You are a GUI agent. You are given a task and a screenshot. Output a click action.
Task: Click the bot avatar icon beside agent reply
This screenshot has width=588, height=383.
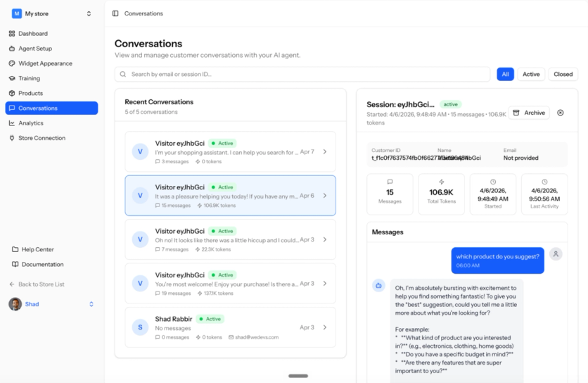click(378, 286)
